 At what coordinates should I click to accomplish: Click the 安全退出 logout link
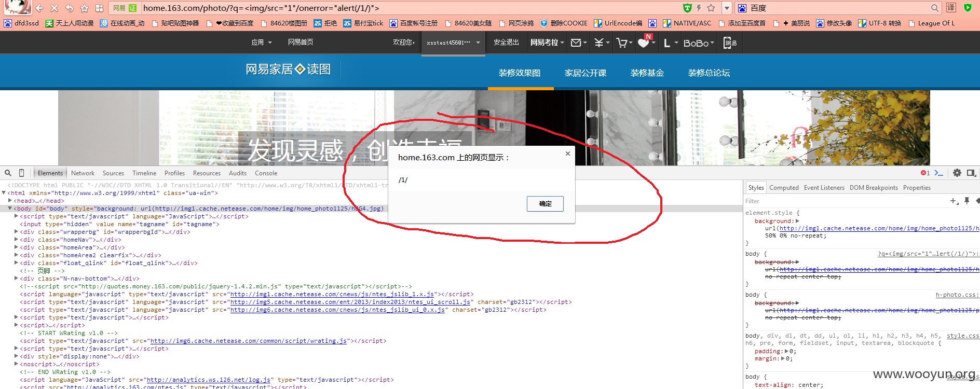point(506,42)
